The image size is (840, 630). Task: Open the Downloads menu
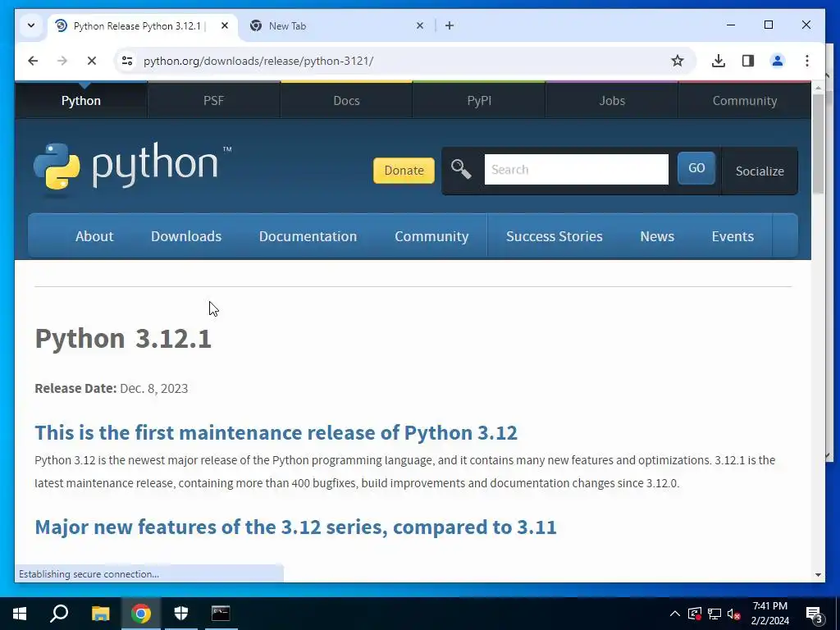186,236
